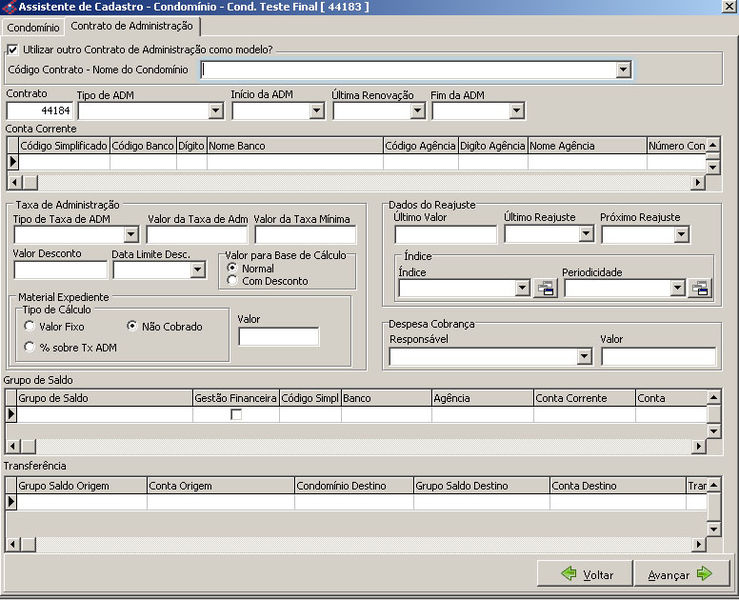Open the Responsável dropdown in Despesa Cobrança
Viewport: 739px width, 600px height.
(x=584, y=357)
